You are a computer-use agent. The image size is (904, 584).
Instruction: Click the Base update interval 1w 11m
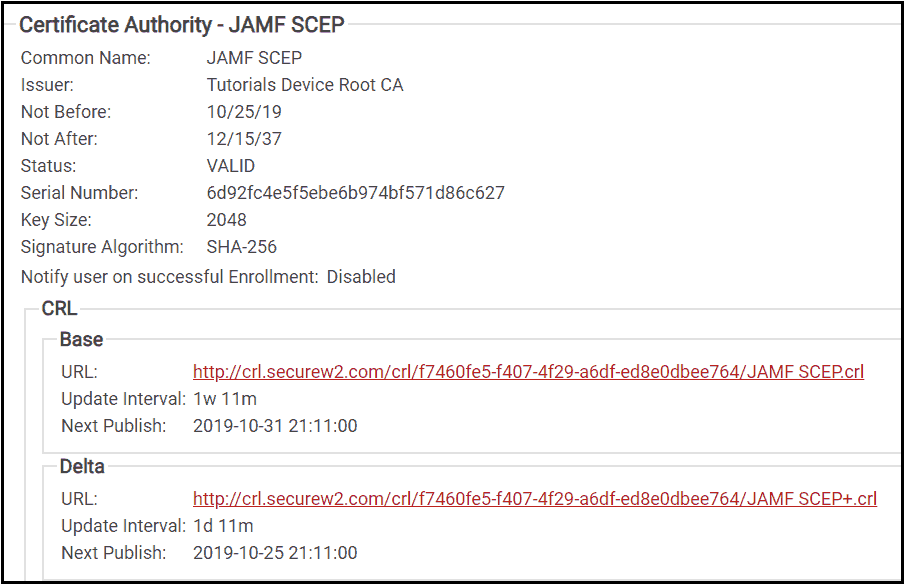tap(225, 399)
